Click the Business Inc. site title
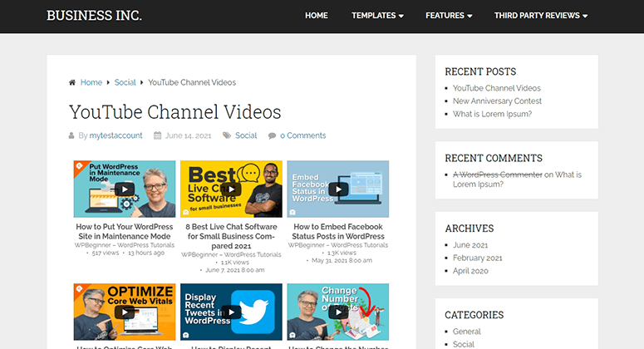The width and height of the screenshot is (644, 349). 94,16
